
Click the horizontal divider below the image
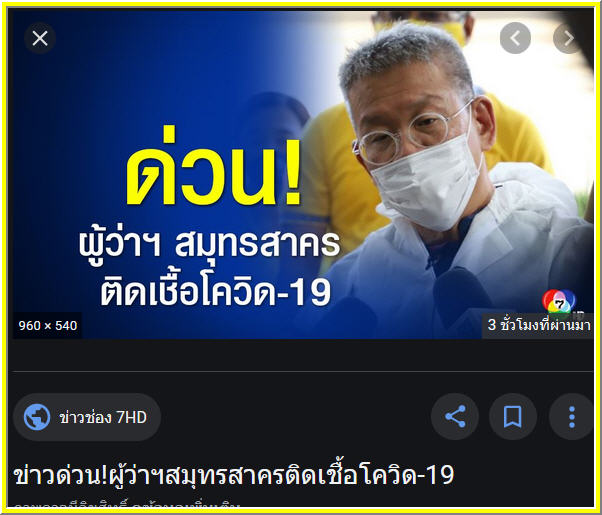(303, 371)
